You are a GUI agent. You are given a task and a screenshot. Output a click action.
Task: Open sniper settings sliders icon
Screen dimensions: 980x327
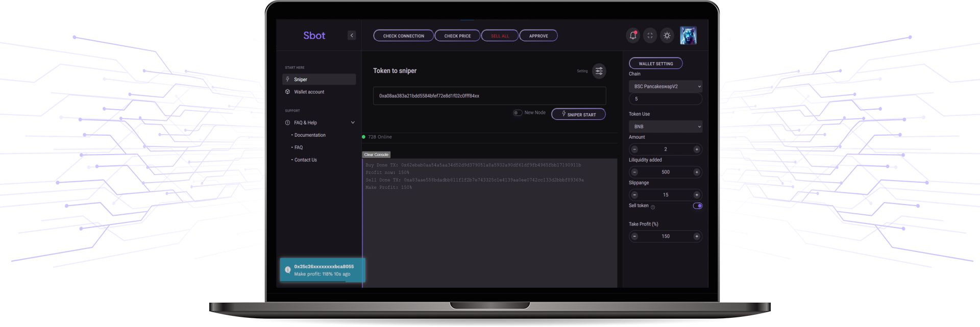coord(599,71)
